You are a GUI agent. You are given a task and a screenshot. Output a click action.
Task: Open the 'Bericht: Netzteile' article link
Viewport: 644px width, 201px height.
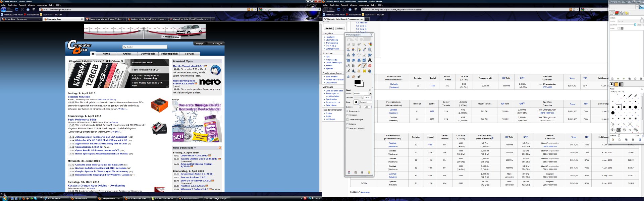coord(79,97)
